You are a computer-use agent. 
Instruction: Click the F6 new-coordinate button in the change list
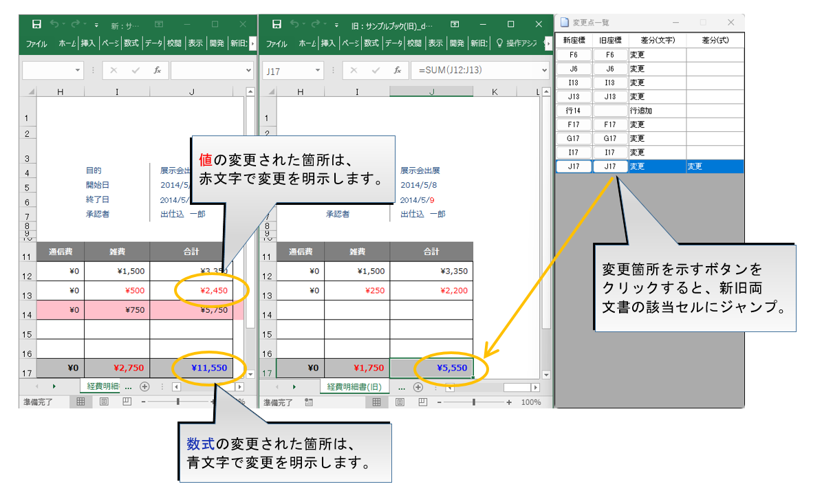pyautogui.click(x=574, y=55)
